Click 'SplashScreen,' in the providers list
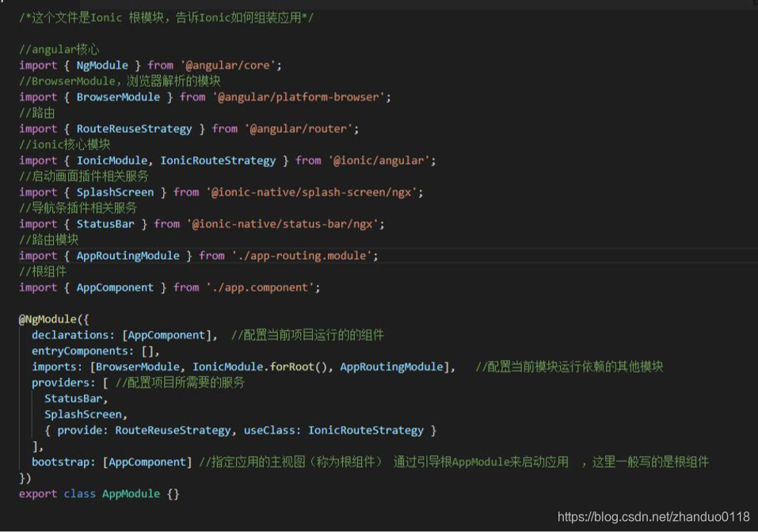This screenshot has width=758, height=532. point(86,415)
